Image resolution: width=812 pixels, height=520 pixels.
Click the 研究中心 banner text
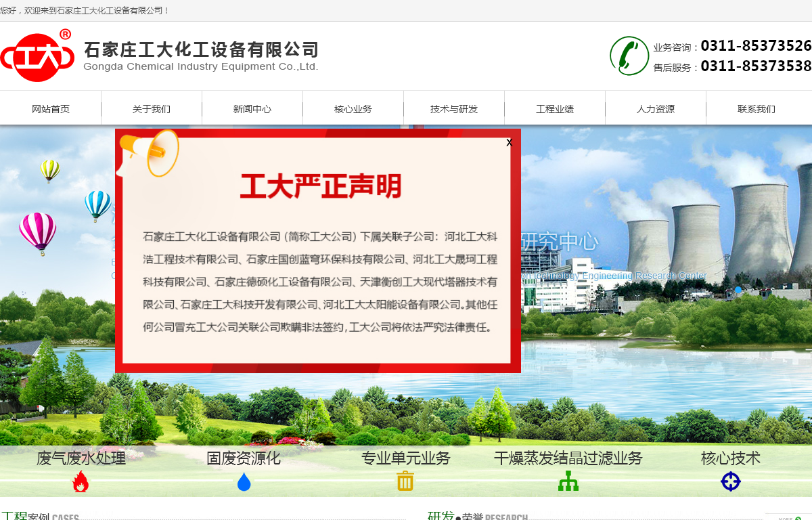pyautogui.click(x=560, y=242)
